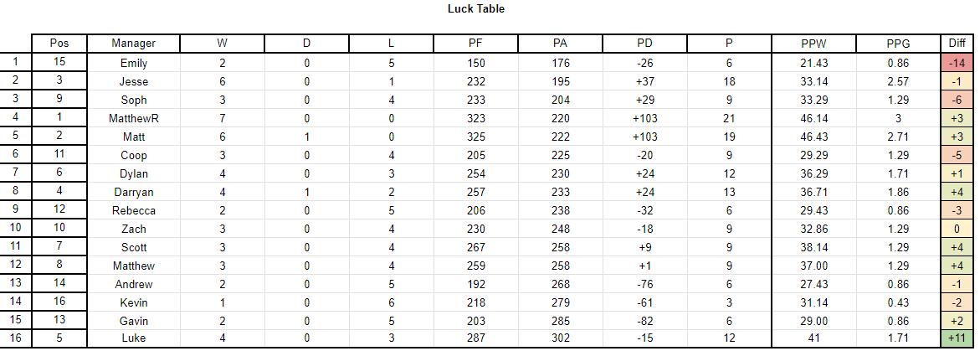
Task: Click Luke's green +11 Diff cell
Action: pos(957,338)
